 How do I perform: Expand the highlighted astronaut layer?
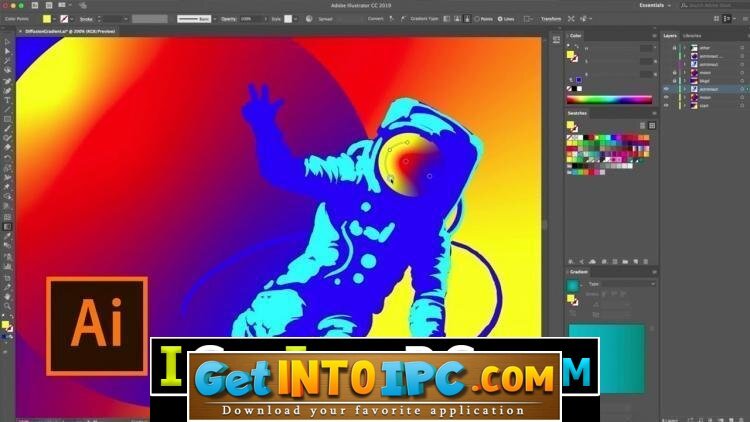[684, 89]
